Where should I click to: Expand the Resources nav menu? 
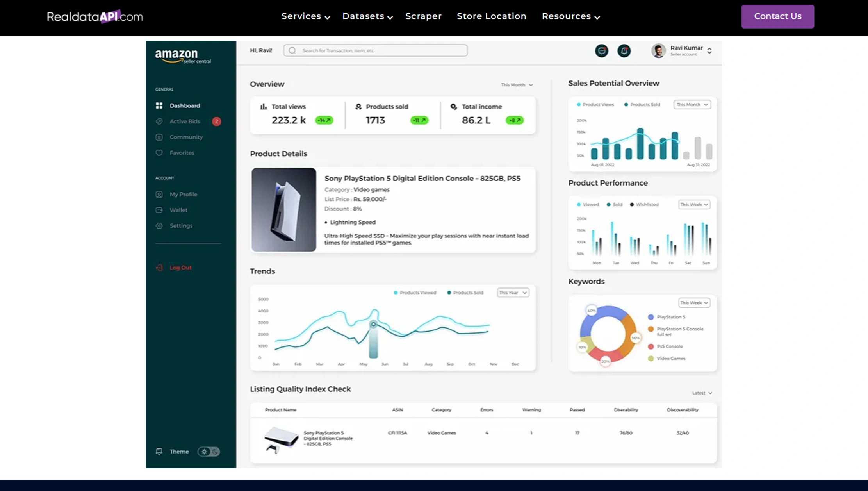coord(571,16)
